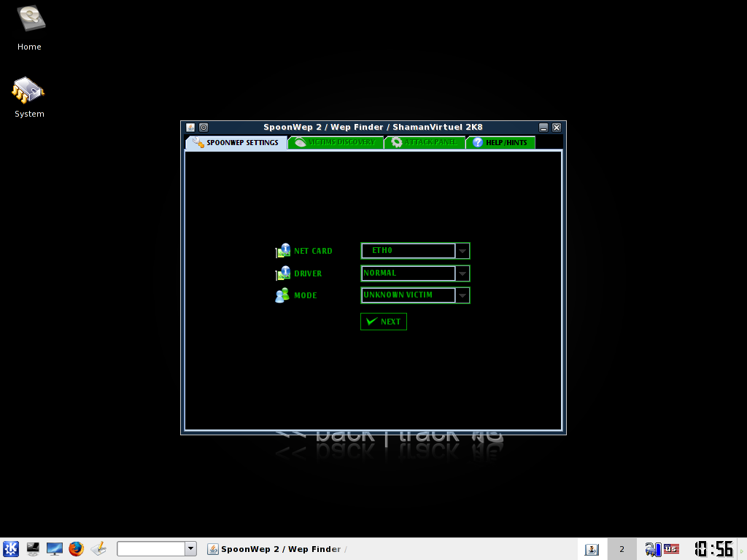
Task: Click the NEXT button
Action: coord(384,322)
